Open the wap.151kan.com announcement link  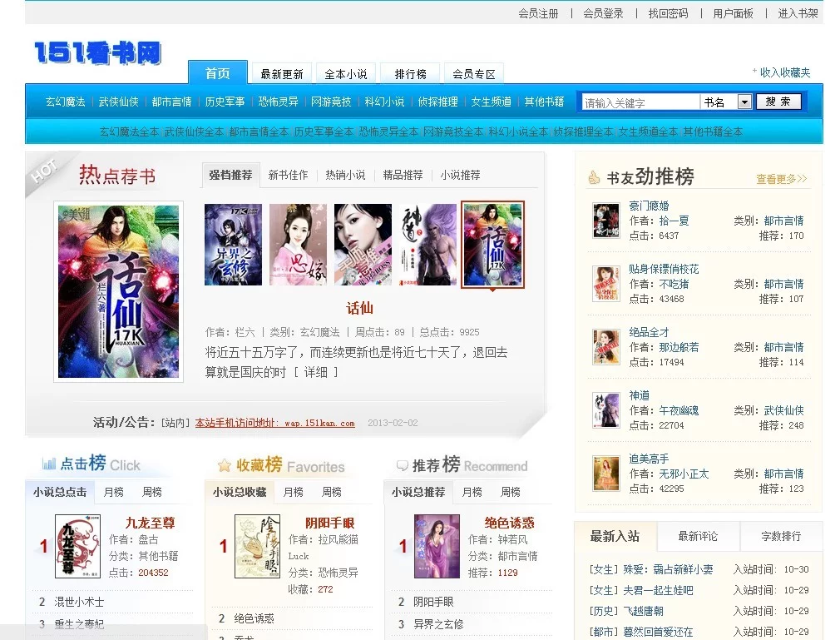(274, 423)
